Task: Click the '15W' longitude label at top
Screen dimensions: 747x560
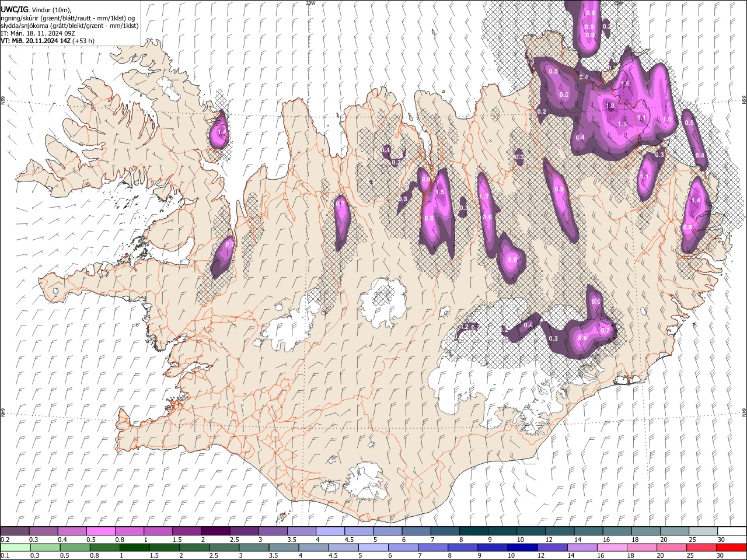Action: coord(618,3)
